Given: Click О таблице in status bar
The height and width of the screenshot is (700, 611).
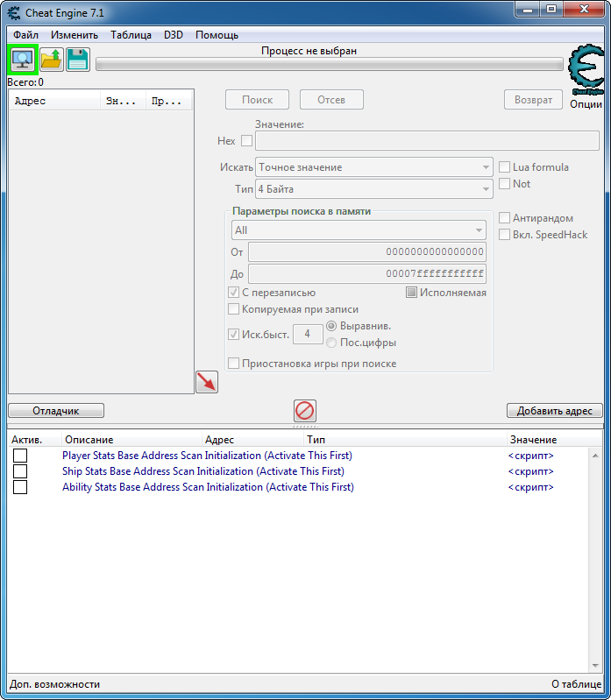Looking at the screenshot, I should (576, 684).
